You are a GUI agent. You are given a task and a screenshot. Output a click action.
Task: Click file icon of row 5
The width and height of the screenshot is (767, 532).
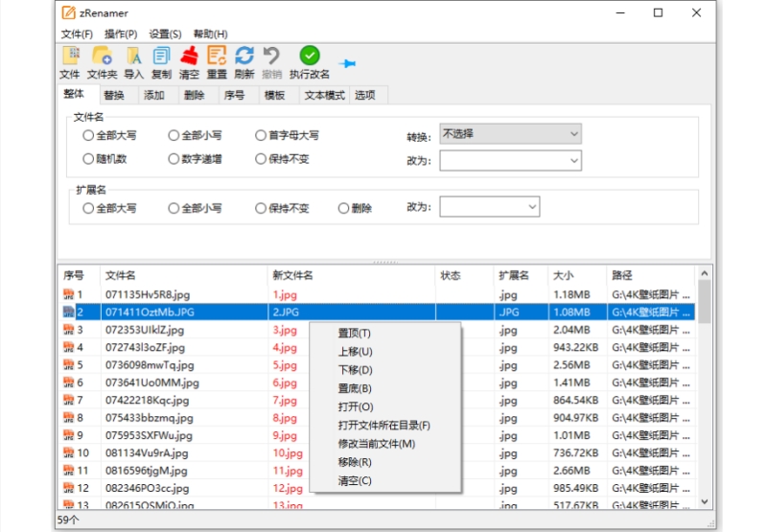tap(68, 365)
